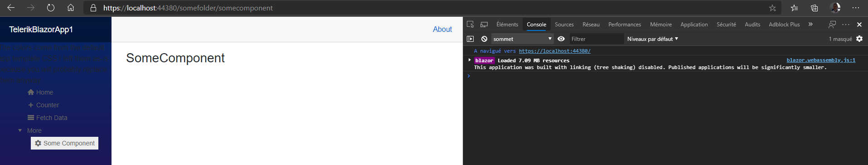This screenshot has height=165, width=868.
Task: Open the About link
Action: click(442, 30)
